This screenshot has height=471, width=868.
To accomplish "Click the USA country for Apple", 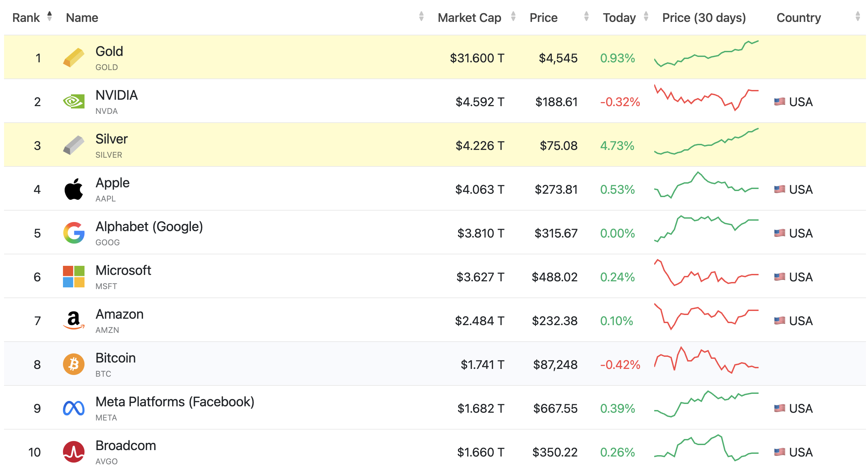I will [x=800, y=189].
